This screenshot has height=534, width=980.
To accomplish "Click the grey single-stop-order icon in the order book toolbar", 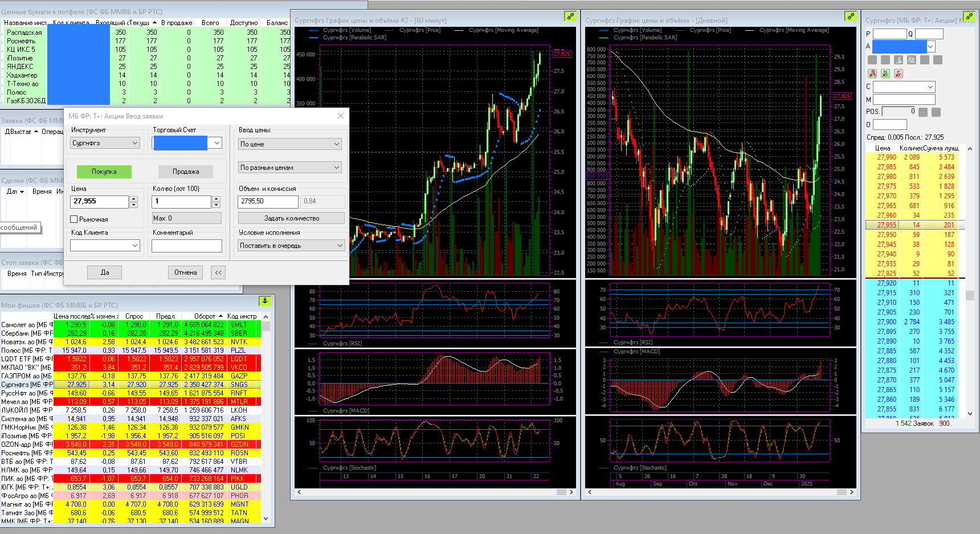I will [899, 60].
